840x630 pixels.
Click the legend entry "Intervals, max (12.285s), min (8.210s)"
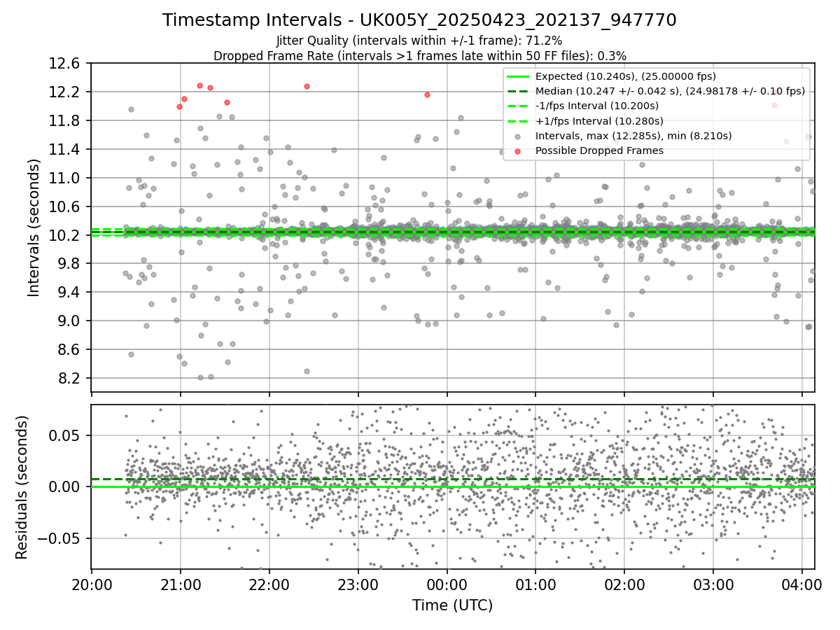click(633, 136)
